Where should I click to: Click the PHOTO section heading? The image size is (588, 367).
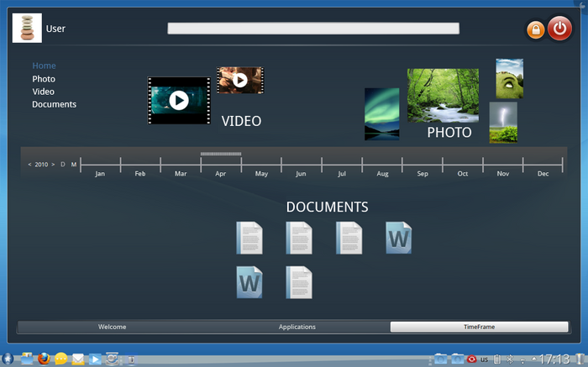(x=449, y=133)
